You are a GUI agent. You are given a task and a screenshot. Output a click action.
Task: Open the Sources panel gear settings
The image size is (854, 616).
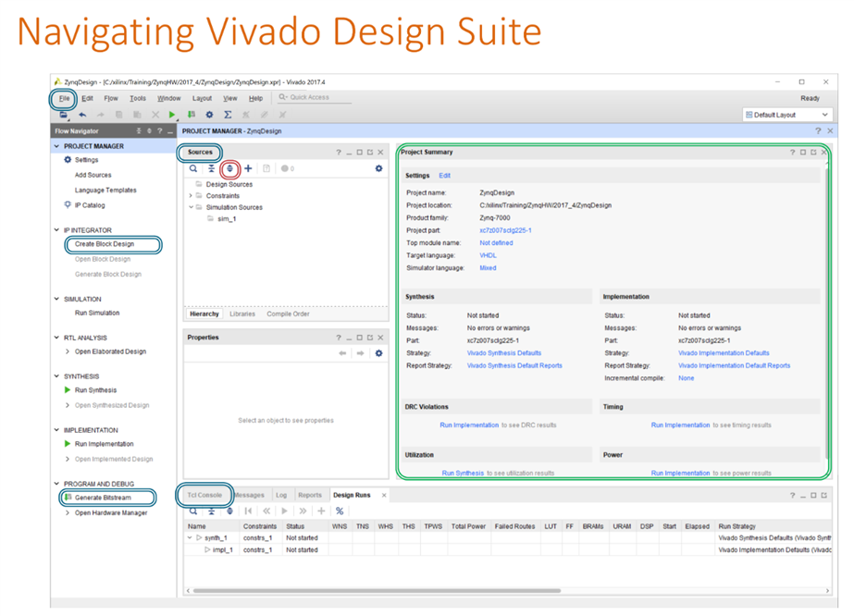click(379, 169)
